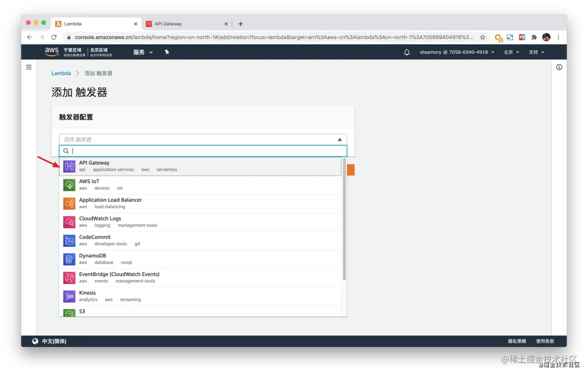
Task: Open a new browser tab
Action: [240, 24]
